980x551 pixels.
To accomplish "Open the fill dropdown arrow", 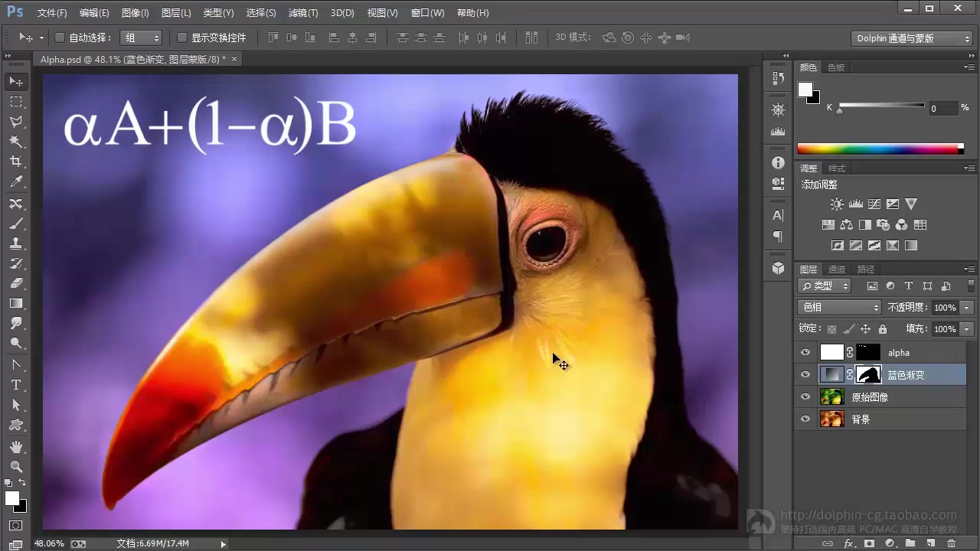I will 967,329.
